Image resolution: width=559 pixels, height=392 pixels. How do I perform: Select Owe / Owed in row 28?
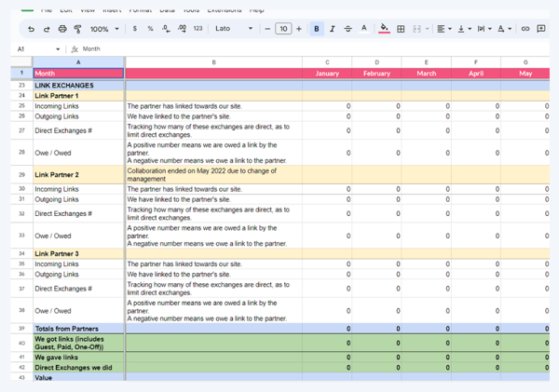pos(78,153)
